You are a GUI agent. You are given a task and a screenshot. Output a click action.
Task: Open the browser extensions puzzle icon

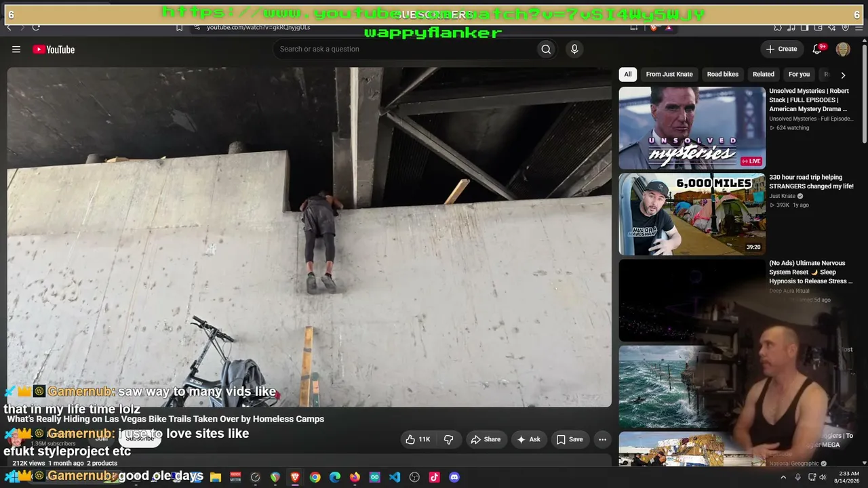point(778,27)
